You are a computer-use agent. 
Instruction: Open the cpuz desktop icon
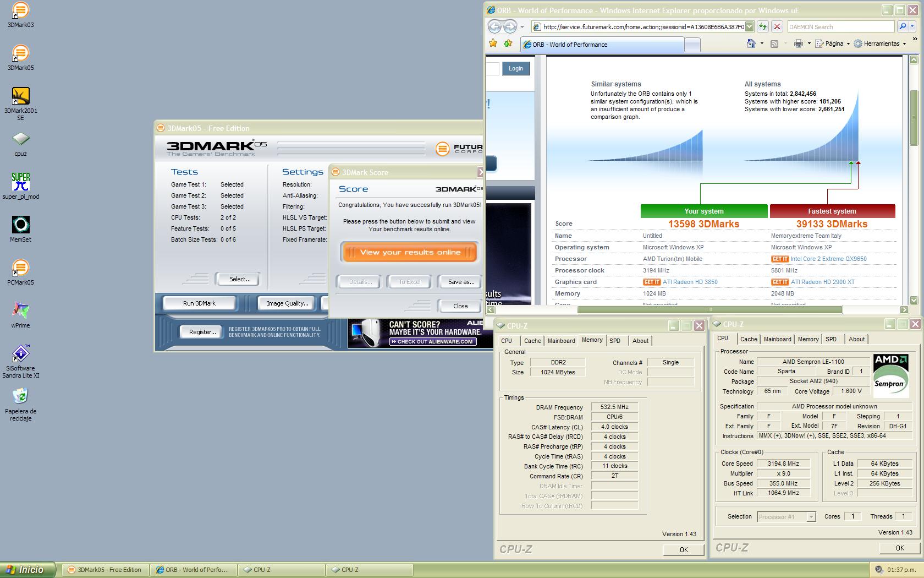20,144
